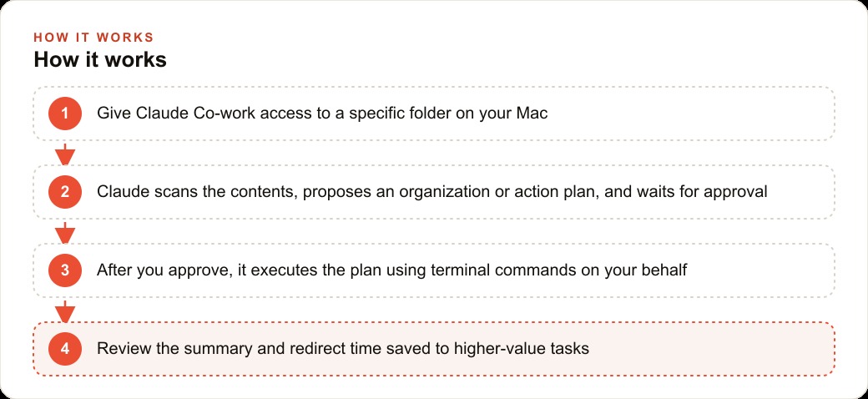The width and height of the screenshot is (868, 399).
Task: Click the bold black How it works heading
Action: point(100,59)
